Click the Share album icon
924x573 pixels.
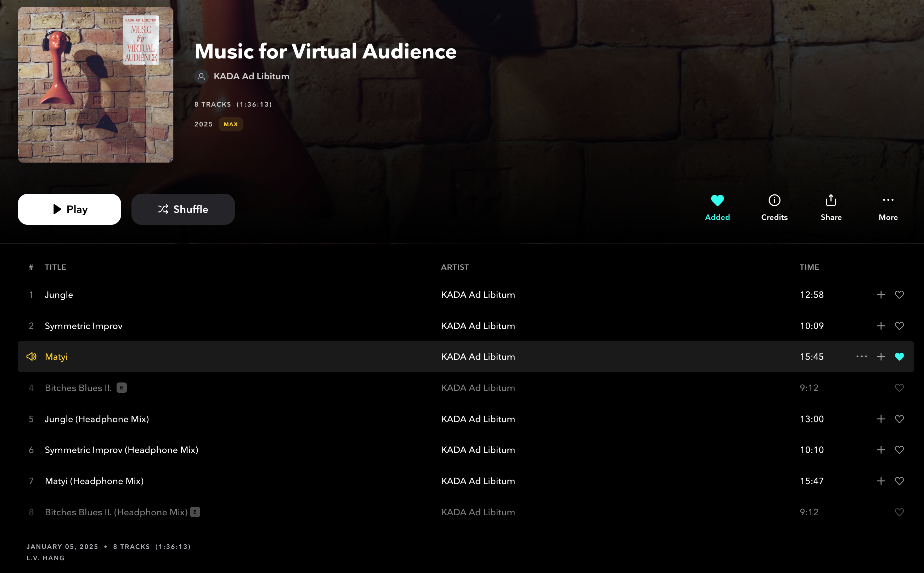coord(831,200)
